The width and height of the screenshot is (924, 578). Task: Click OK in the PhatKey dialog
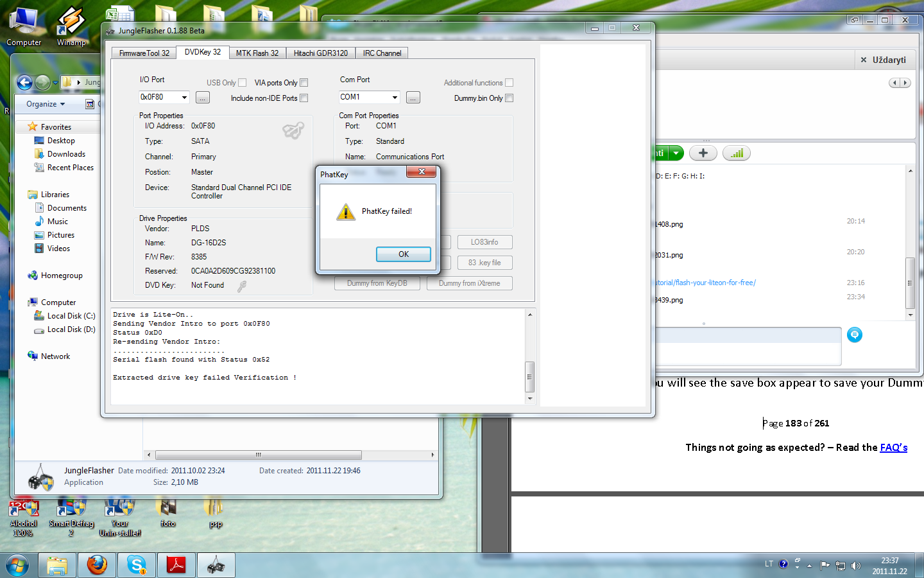(404, 254)
